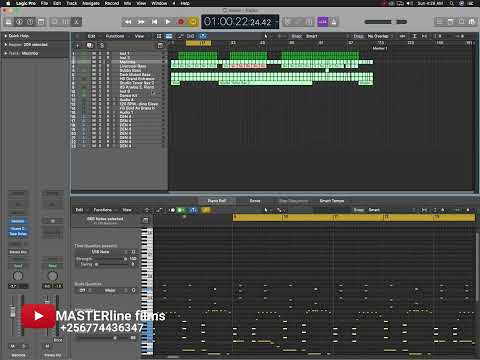Viewport: 480px width, 360px height.
Task: Go to beginning with transport button
Action: 154,22
